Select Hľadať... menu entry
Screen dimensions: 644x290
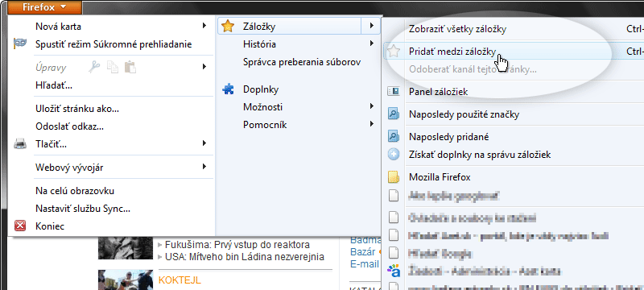point(54,86)
